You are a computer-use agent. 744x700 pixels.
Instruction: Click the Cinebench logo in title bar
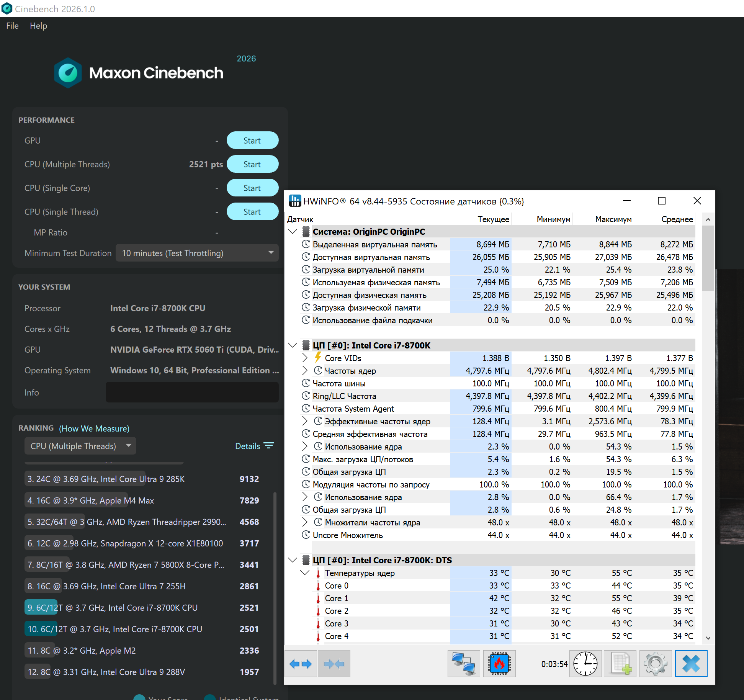tap(7, 8)
